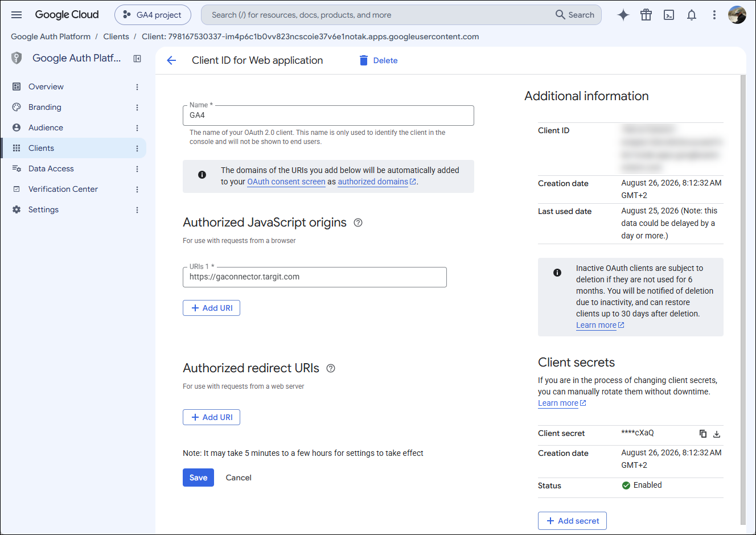The width and height of the screenshot is (756, 535).
Task: Open the user account avatar
Action: coord(737,15)
